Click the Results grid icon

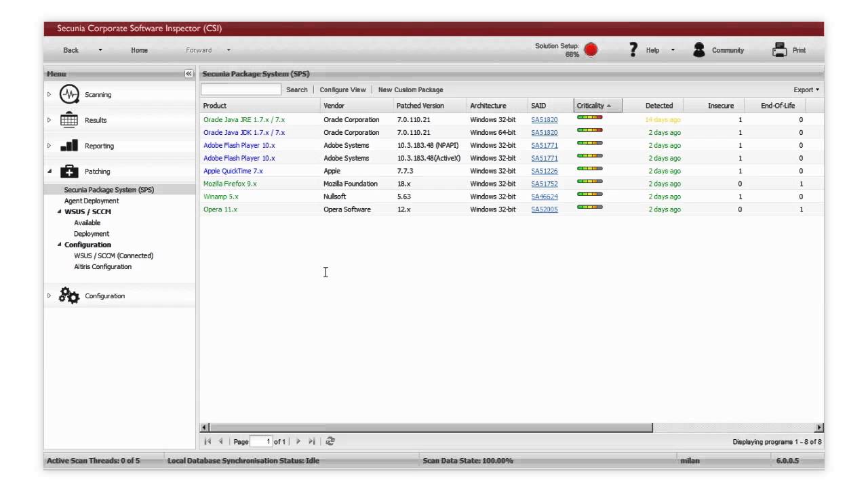pyautogui.click(x=69, y=120)
